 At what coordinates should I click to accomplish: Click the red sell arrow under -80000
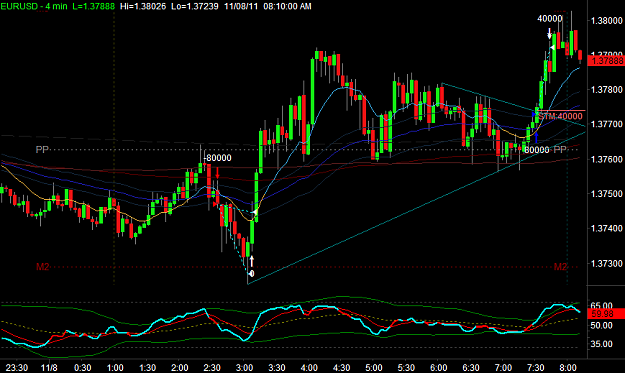click(218, 173)
